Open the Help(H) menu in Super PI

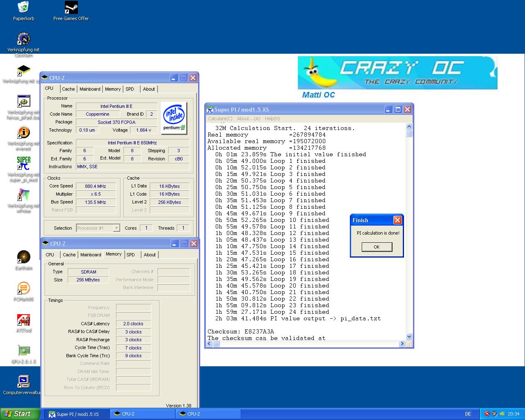272,119
